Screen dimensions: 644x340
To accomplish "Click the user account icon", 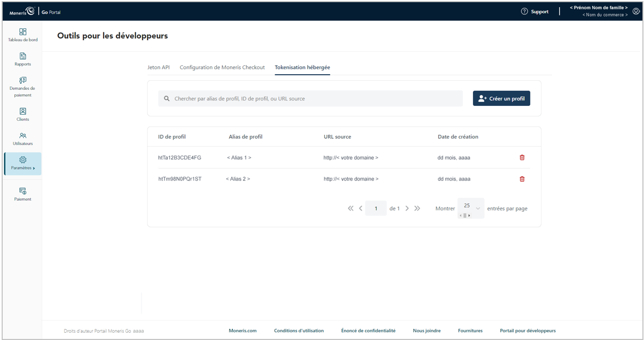I will click(x=636, y=11).
